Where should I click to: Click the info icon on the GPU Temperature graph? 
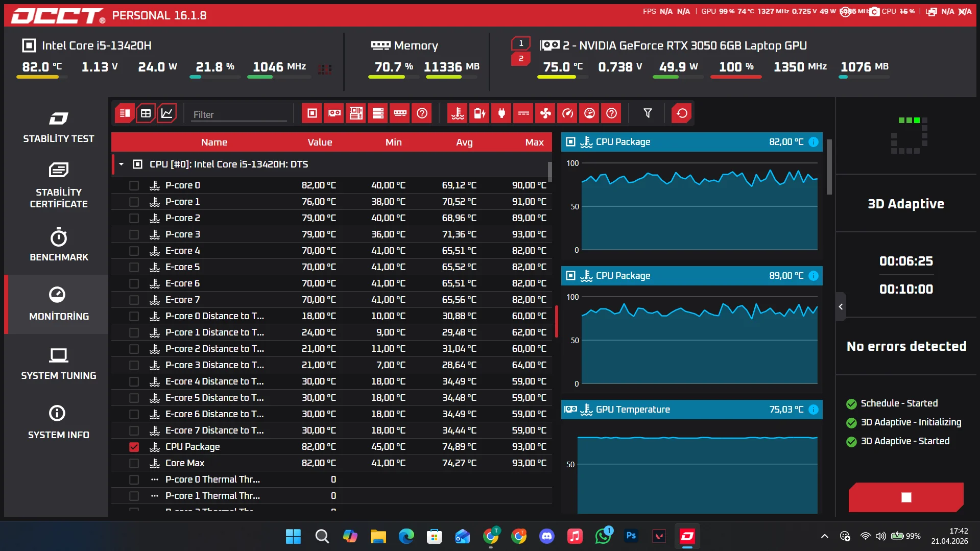(x=814, y=410)
